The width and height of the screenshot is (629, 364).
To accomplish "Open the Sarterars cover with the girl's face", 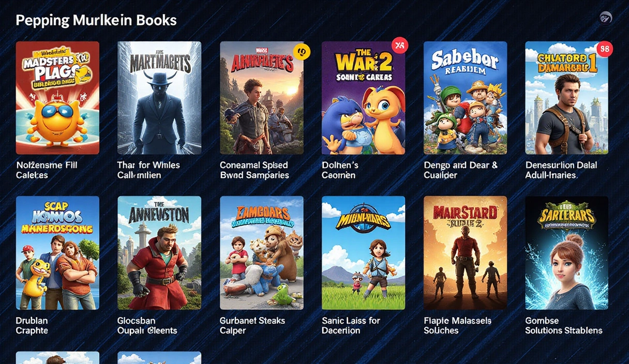I will (x=567, y=252).
